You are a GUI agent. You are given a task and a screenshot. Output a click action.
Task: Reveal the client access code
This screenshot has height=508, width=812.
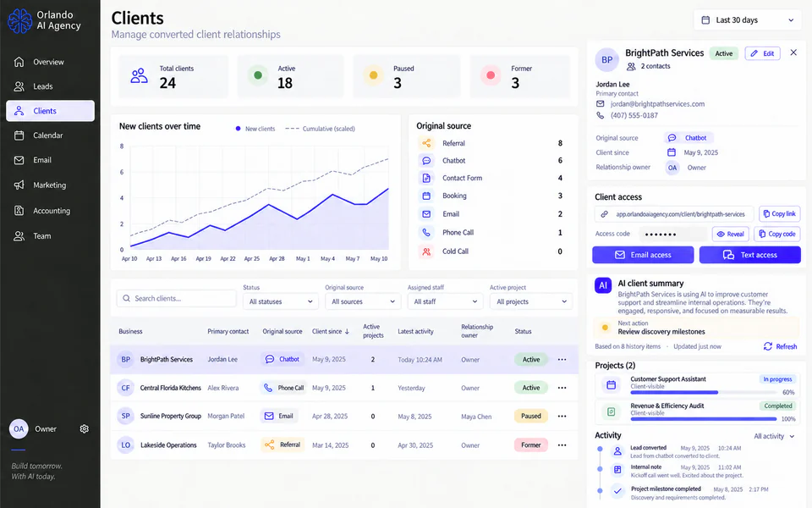730,234
